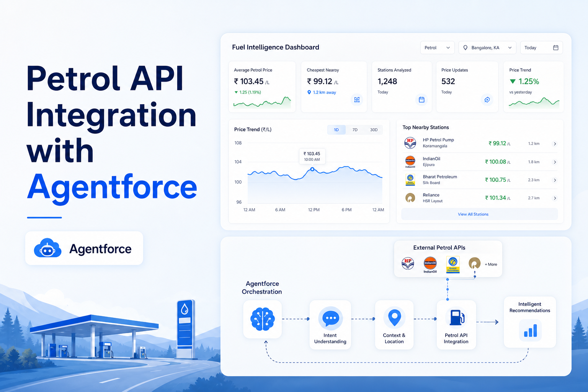Click the 532 Price Updates value

(x=448, y=81)
